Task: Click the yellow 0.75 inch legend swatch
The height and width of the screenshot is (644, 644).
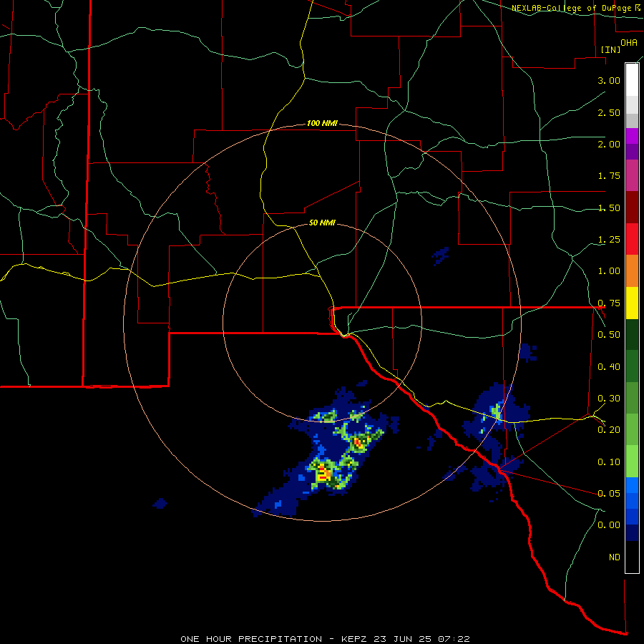Action: pyautogui.click(x=632, y=303)
